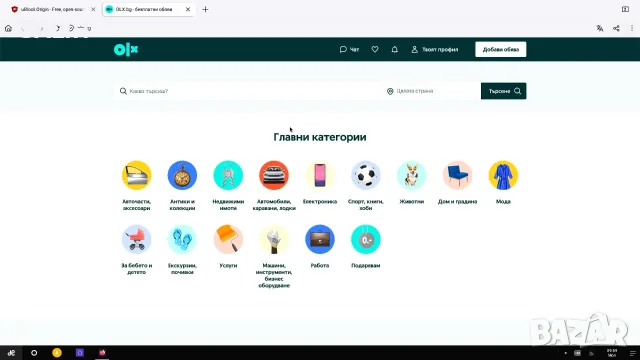
Task: Open the Недвижими имоти category with keys icon
Action: (x=228, y=185)
